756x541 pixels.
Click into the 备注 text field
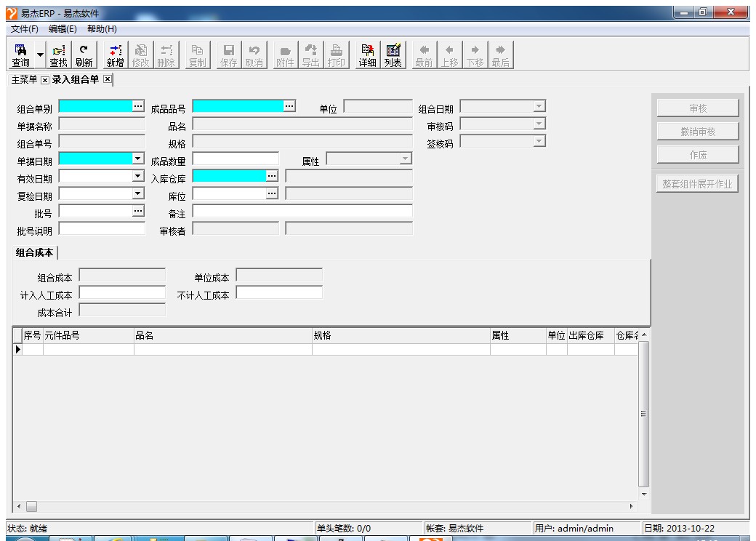click(302, 212)
